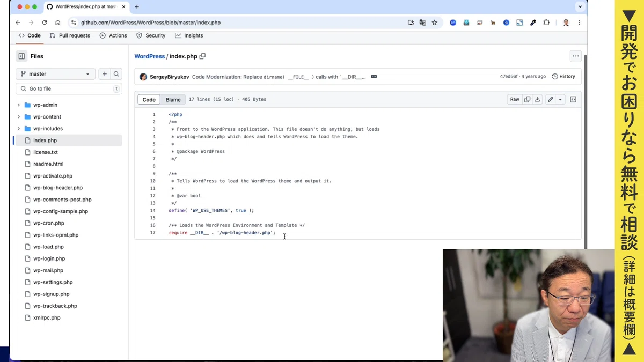Open the Actions tab

pos(113,35)
